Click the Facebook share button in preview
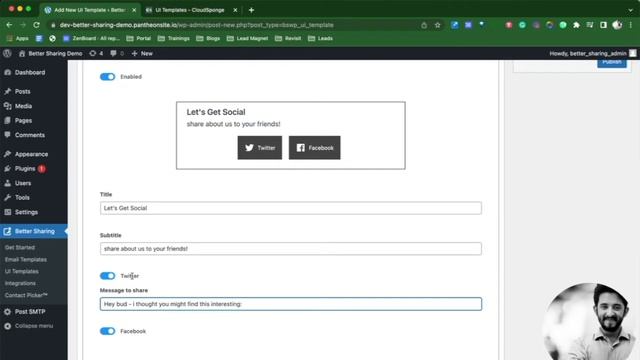 (x=314, y=148)
